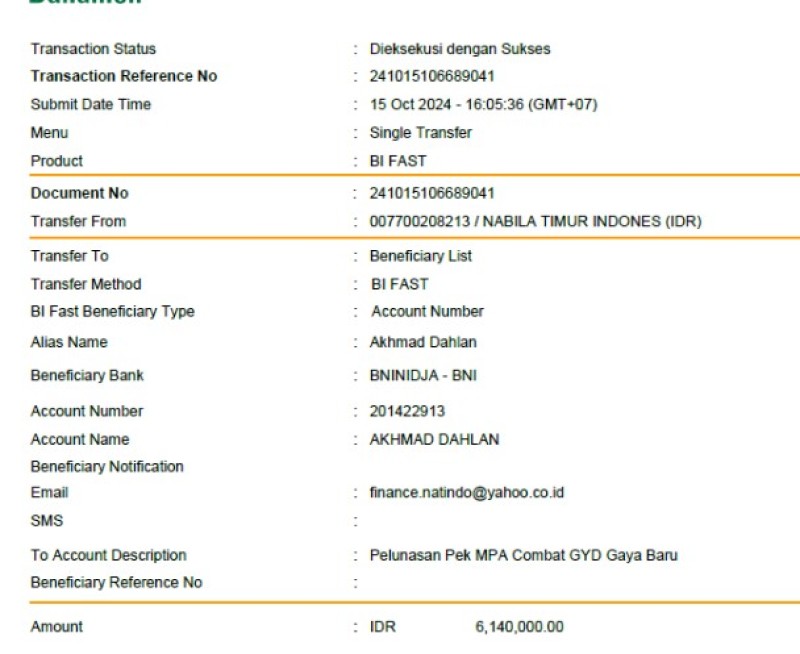This screenshot has height=654, width=800.
Task: Click the 'BI FAST' value beside Transfer Method
Action: point(400,284)
